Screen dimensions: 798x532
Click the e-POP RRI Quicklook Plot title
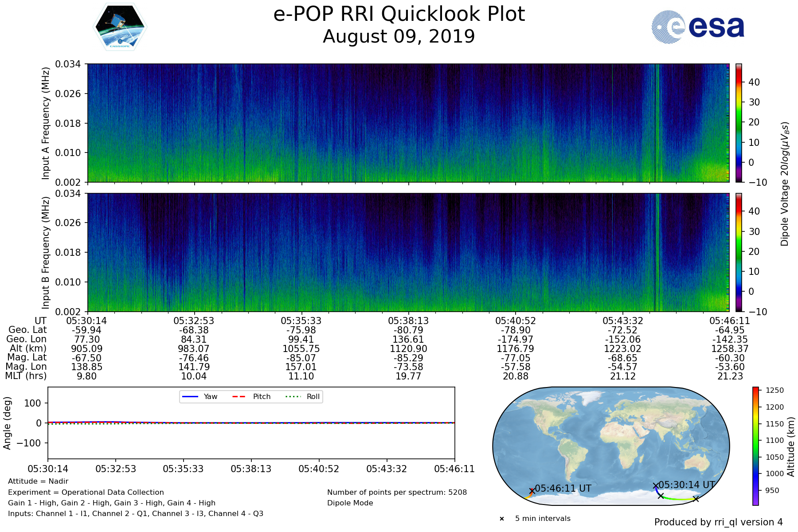coord(399,14)
